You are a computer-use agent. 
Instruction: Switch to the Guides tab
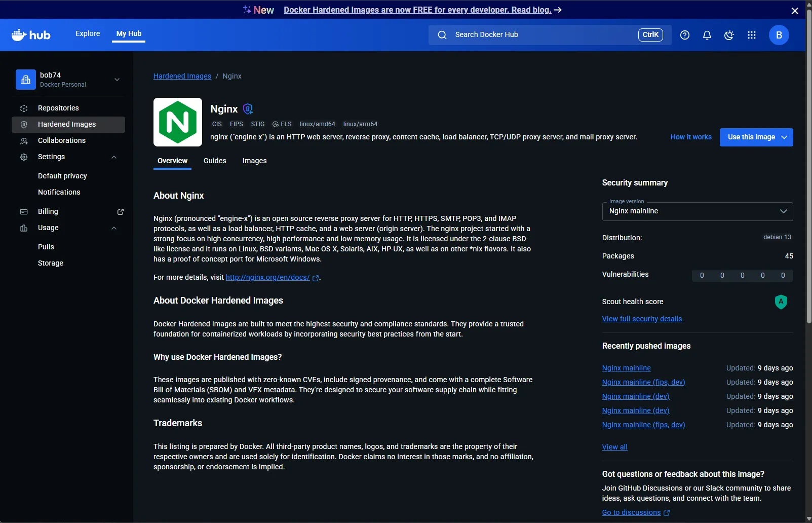coord(214,161)
